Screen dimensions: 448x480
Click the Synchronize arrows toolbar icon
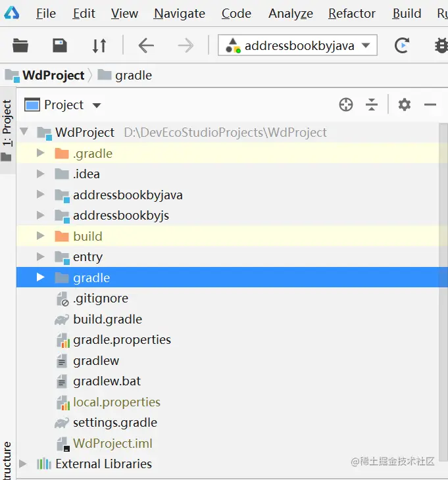click(99, 45)
